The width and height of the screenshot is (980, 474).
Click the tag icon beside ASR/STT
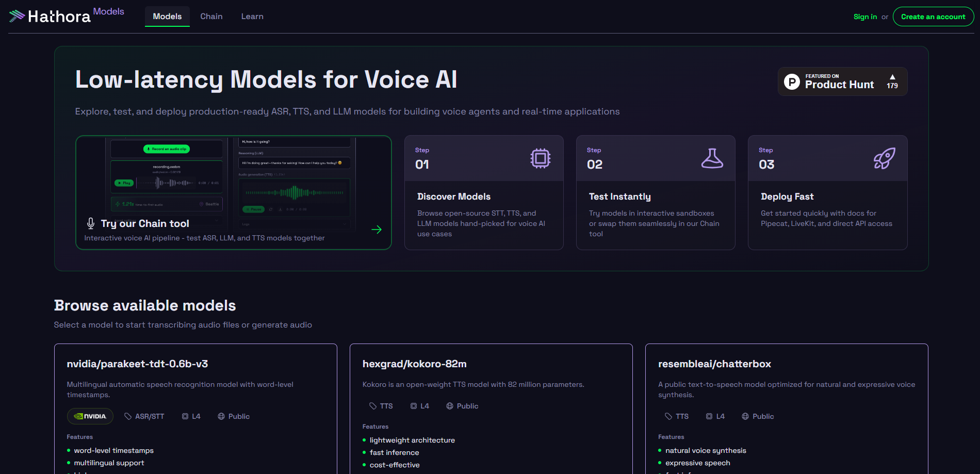coord(128,416)
